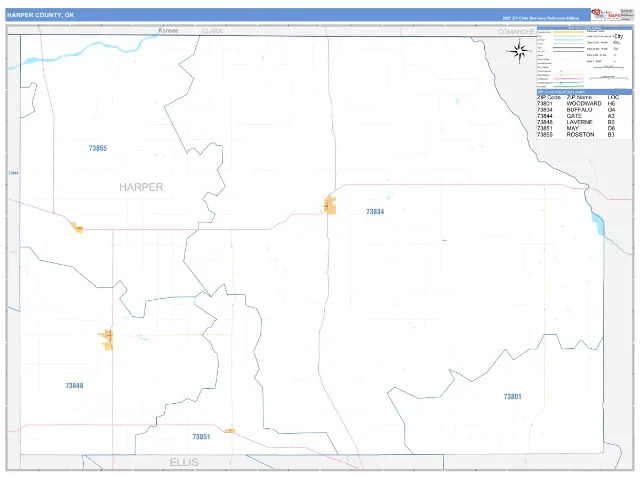Click the G4 location code for Buffalo
The height and width of the screenshot is (480, 640).
611,110
